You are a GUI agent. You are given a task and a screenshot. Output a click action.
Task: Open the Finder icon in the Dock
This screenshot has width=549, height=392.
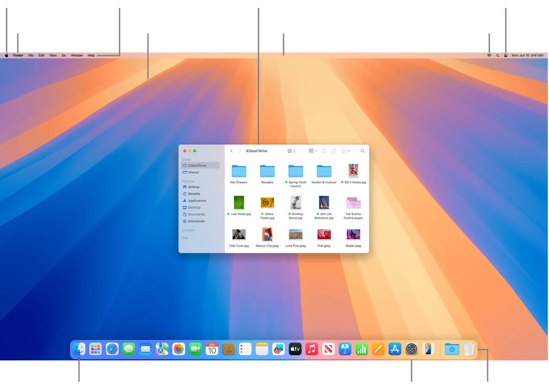tap(79, 349)
